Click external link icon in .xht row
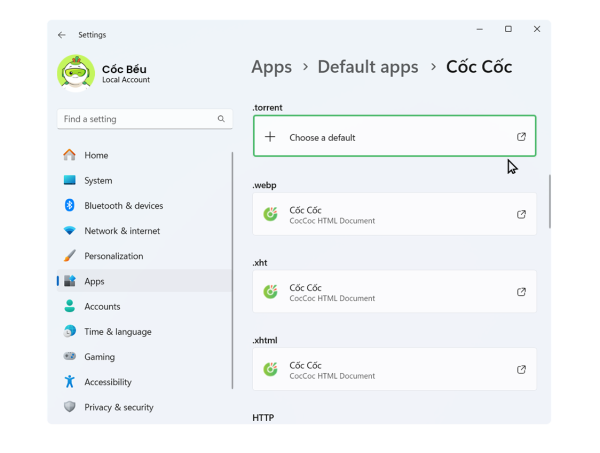Image resolution: width=600 pixels, height=453 pixels. 521,292
